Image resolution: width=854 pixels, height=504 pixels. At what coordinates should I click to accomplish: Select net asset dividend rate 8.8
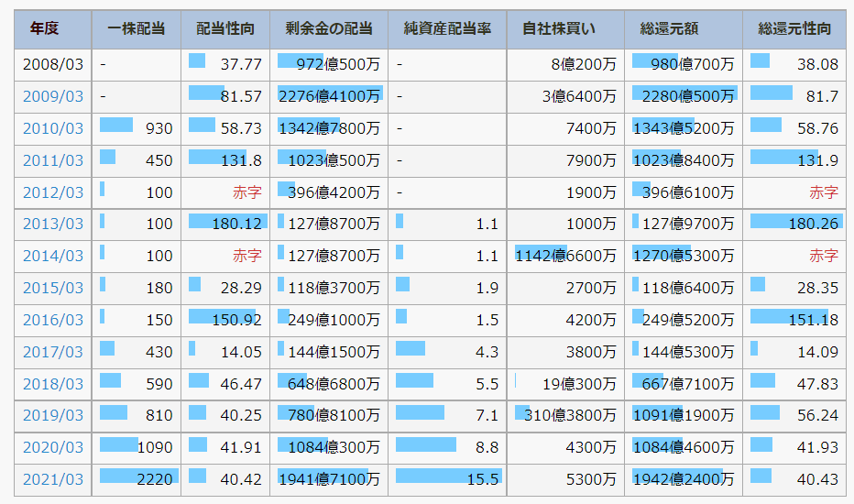447,448
